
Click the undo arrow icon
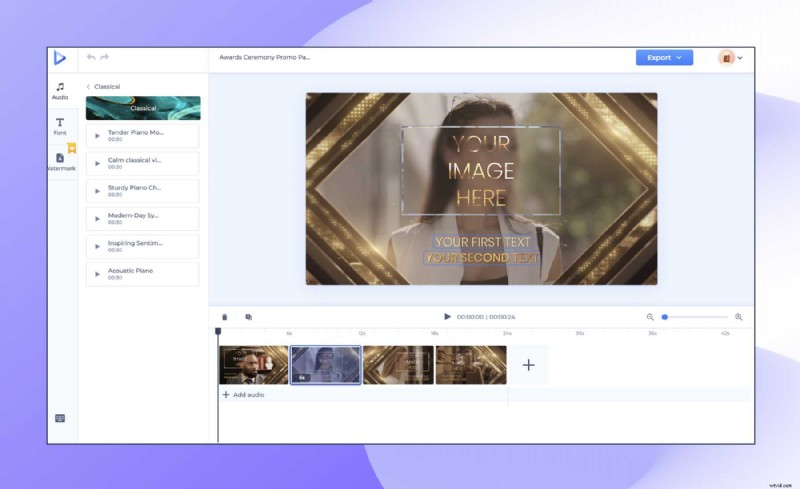coord(91,58)
